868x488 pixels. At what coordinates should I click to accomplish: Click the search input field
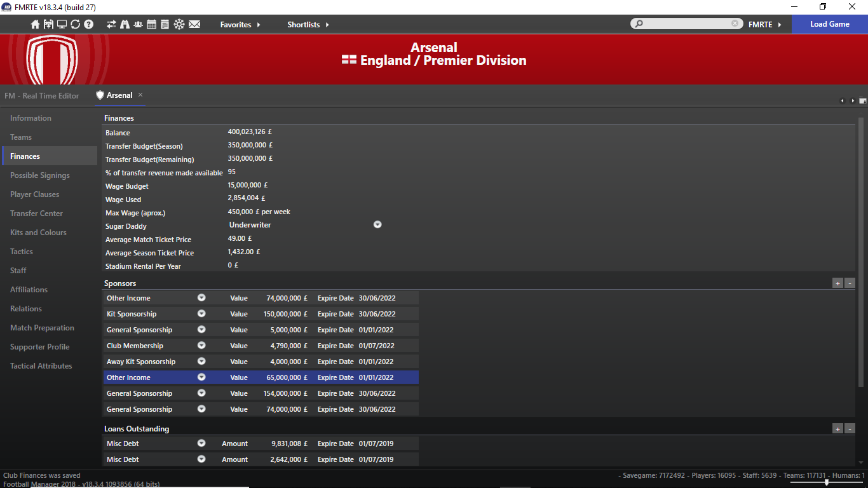[x=686, y=24]
